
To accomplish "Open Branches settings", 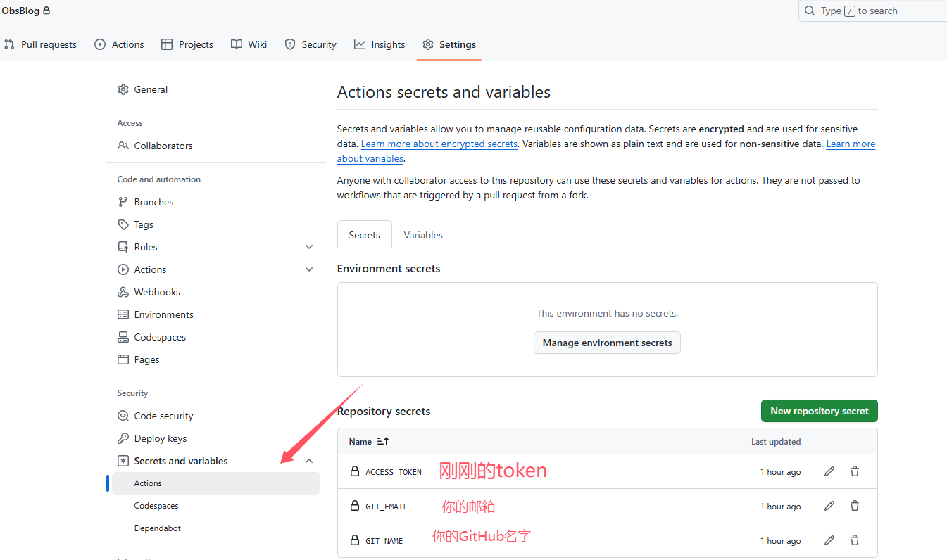I will click(x=153, y=202).
